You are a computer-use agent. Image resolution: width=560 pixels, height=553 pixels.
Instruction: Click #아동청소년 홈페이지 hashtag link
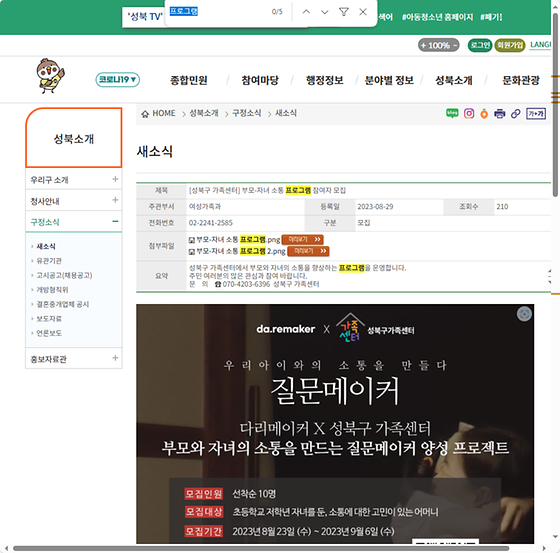(x=438, y=17)
